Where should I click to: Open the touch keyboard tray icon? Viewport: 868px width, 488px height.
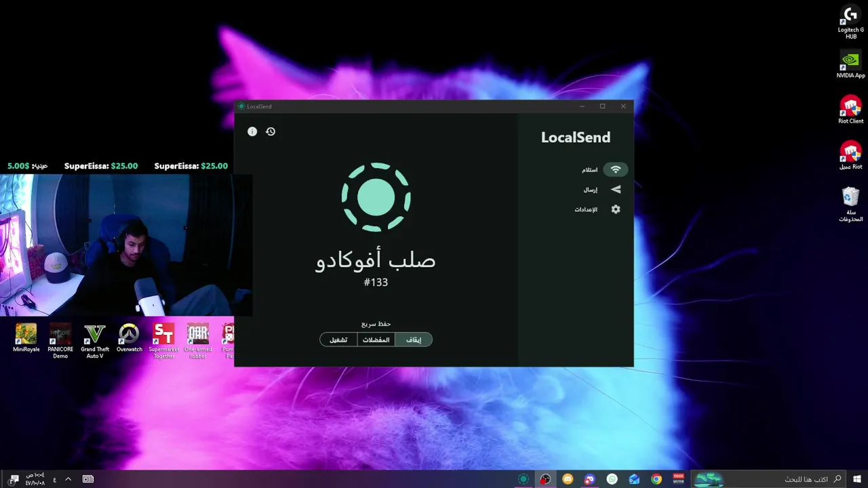(x=88, y=479)
